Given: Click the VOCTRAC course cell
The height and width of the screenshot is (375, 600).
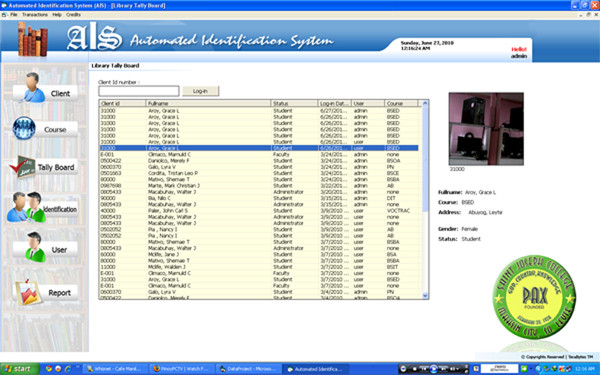Looking at the screenshot, I should click(x=398, y=210).
